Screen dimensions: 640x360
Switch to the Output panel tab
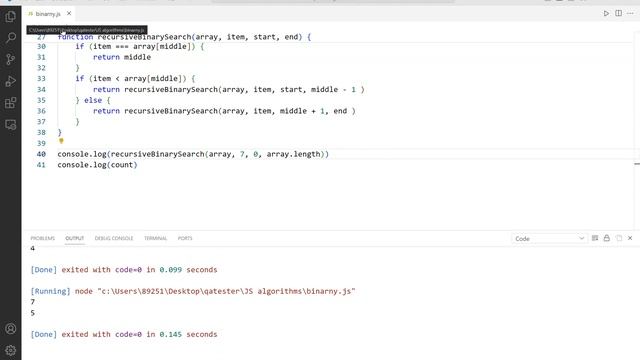(75, 238)
